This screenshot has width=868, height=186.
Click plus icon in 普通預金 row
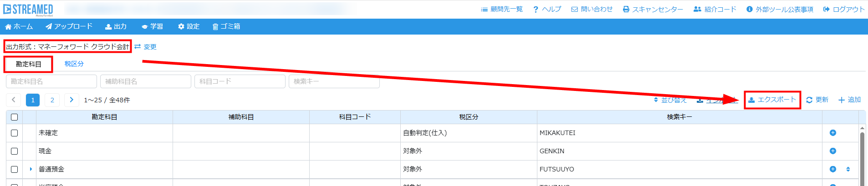tap(832, 169)
